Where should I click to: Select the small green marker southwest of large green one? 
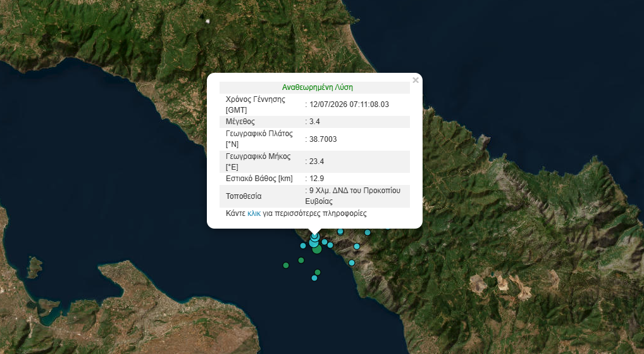pyautogui.click(x=301, y=260)
